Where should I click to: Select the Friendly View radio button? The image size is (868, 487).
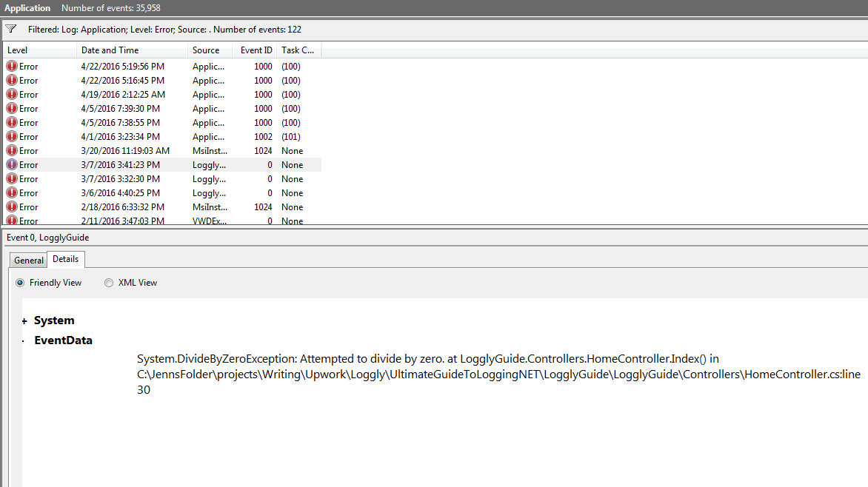20,283
